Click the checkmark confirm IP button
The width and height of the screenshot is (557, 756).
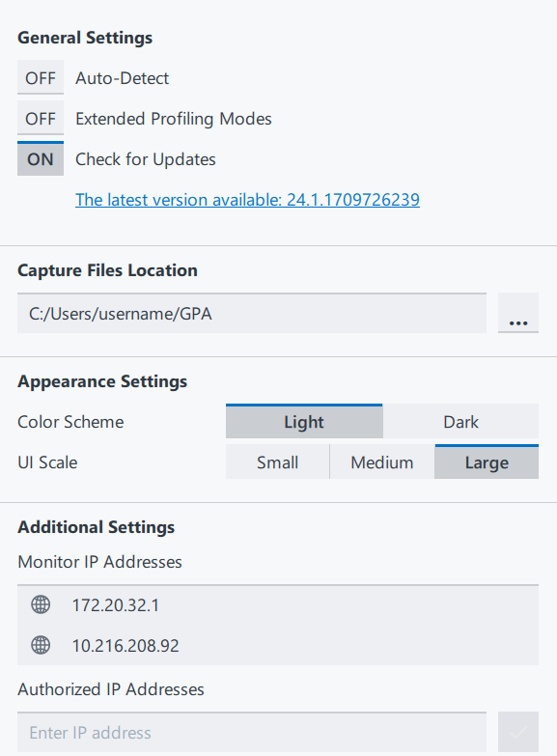point(518,732)
